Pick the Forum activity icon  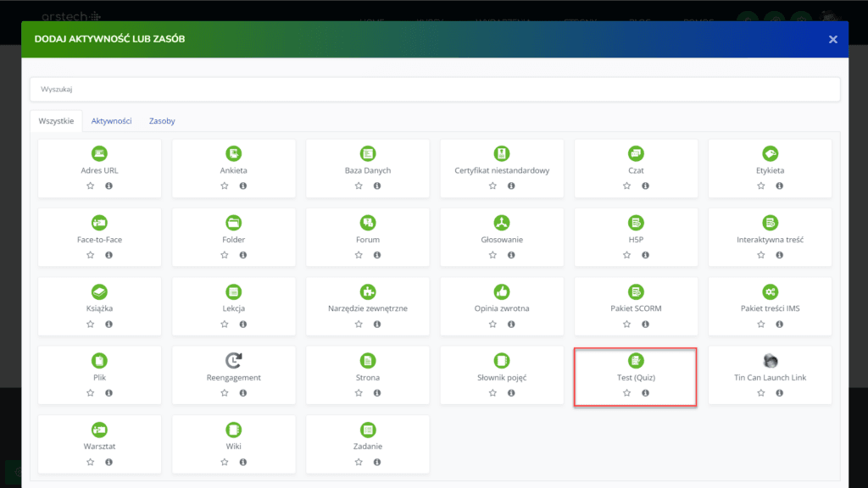click(x=368, y=223)
